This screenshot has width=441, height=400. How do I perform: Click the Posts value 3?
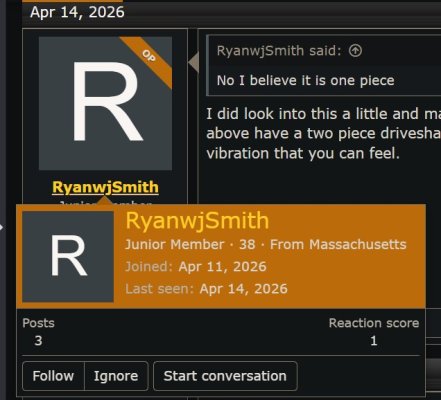[38, 341]
